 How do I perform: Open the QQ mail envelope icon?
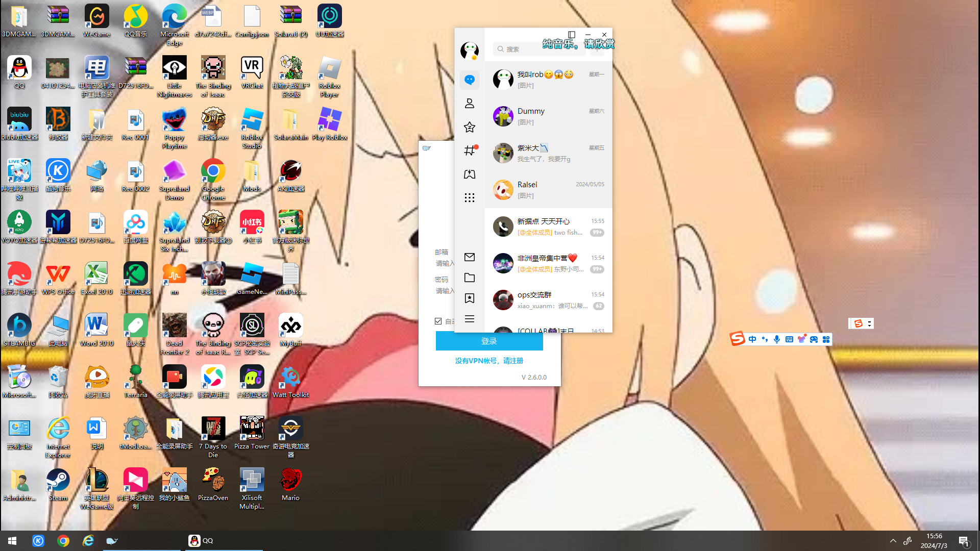tap(470, 257)
